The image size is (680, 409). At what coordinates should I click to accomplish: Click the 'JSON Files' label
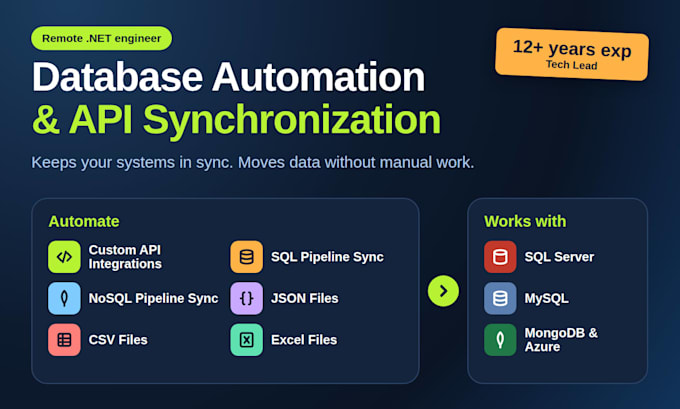[304, 298]
